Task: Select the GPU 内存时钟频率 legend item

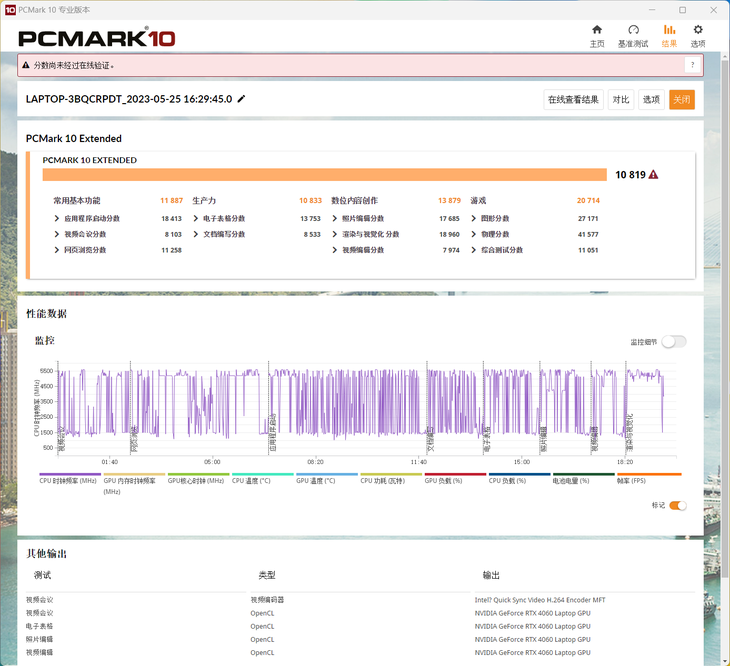Action: [x=134, y=484]
